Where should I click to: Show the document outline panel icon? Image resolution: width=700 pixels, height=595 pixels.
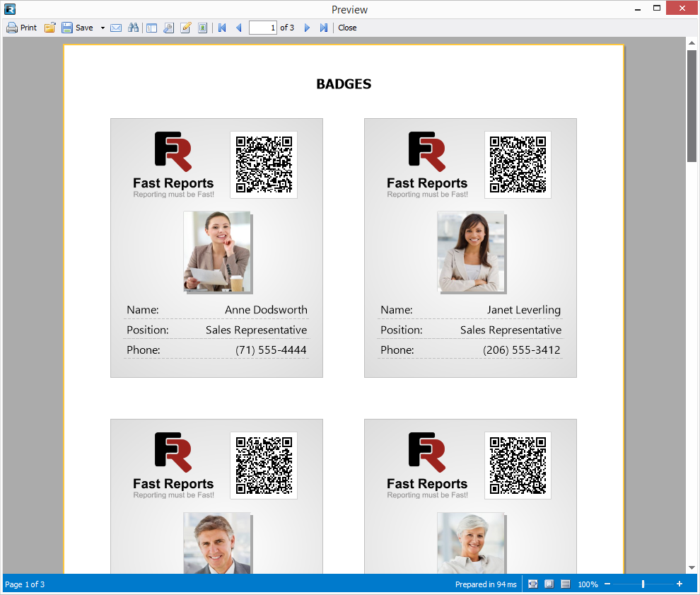click(151, 28)
